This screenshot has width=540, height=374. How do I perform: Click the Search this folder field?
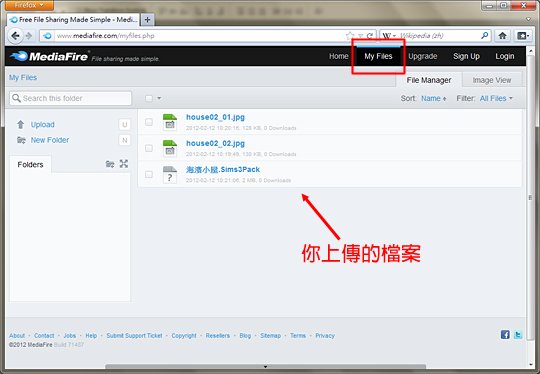pyautogui.click(x=71, y=98)
